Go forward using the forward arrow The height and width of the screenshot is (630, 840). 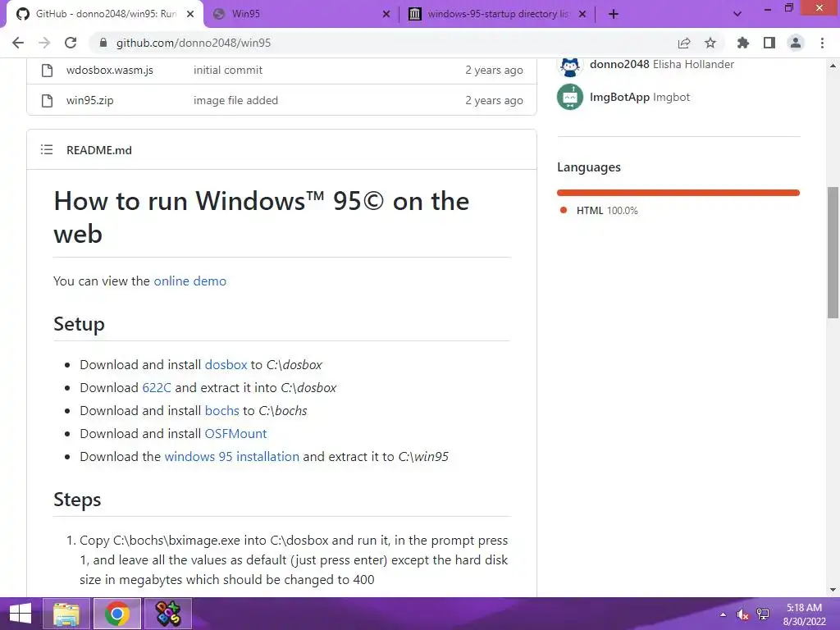point(44,43)
